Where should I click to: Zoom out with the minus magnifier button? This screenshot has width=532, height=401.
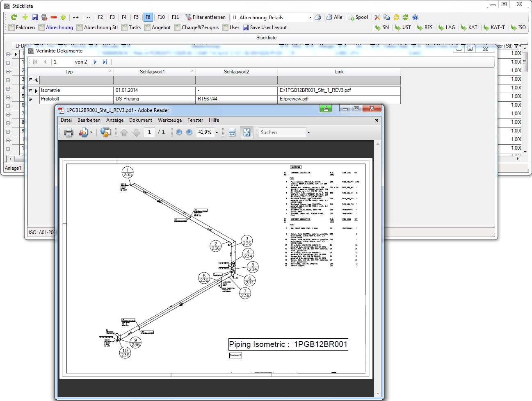[179, 132]
